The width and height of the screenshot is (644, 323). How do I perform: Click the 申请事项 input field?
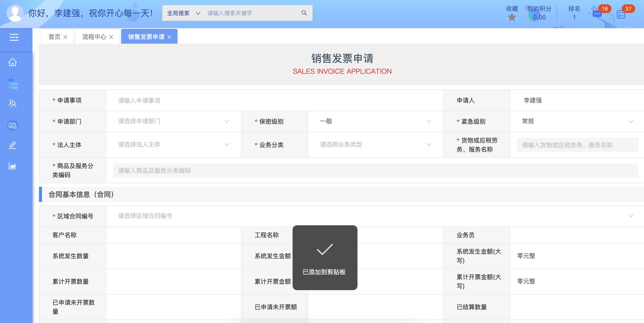274,100
